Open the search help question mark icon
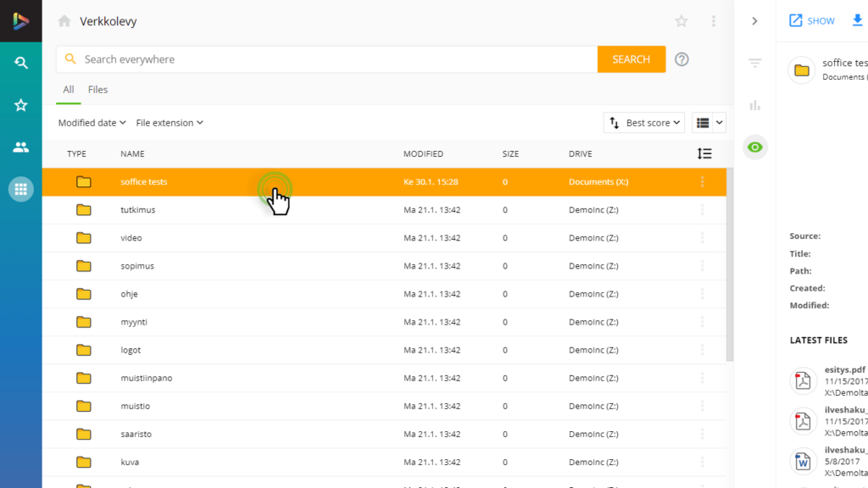The width and height of the screenshot is (868, 488). (x=682, y=59)
